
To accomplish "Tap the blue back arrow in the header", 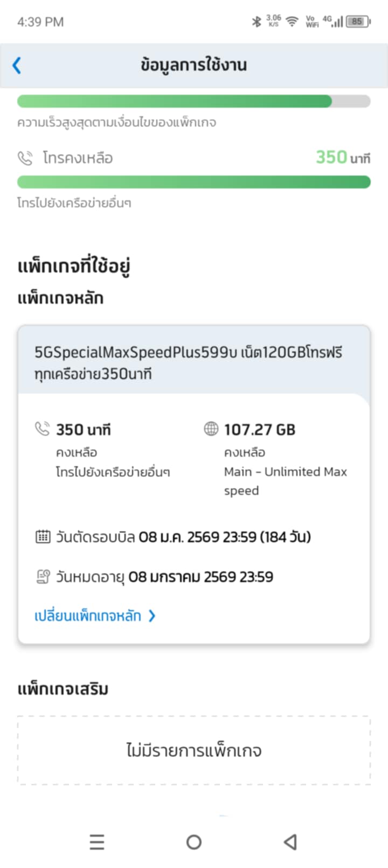I will (17, 66).
